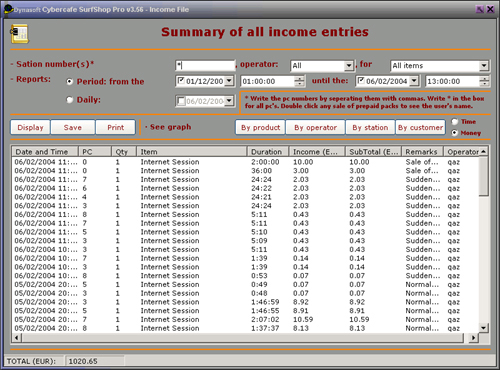The image size is (500, 370).
Task: Select the row with income 10.59
Action: 245,319
